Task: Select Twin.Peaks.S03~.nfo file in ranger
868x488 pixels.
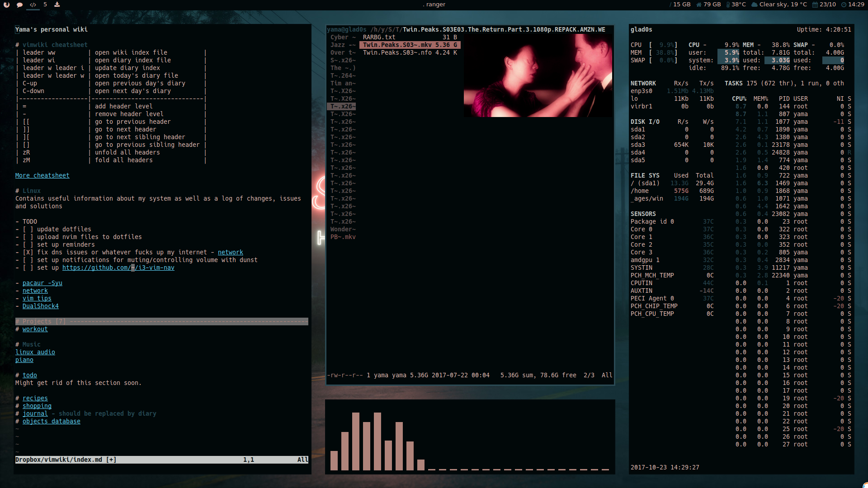Action: coord(410,52)
